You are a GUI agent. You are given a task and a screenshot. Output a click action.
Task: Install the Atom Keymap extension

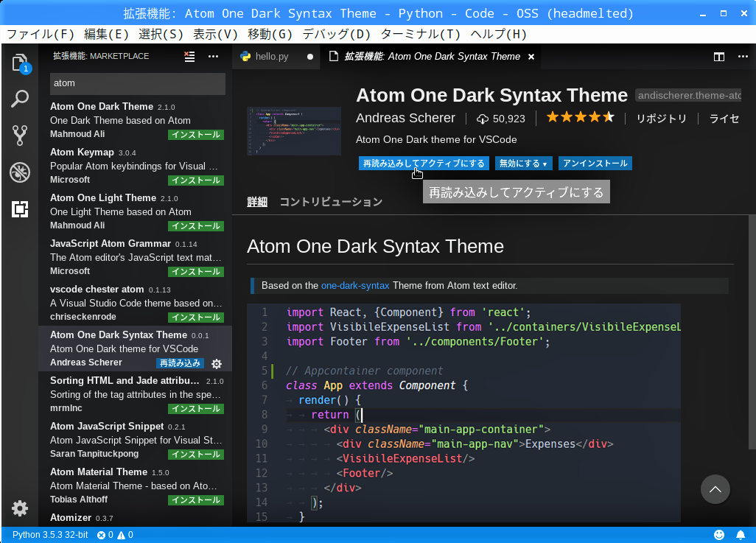pos(196,181)
